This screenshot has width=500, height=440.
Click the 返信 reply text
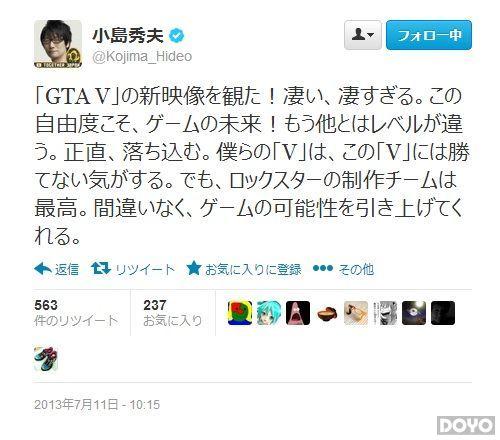tap(67, 269)
